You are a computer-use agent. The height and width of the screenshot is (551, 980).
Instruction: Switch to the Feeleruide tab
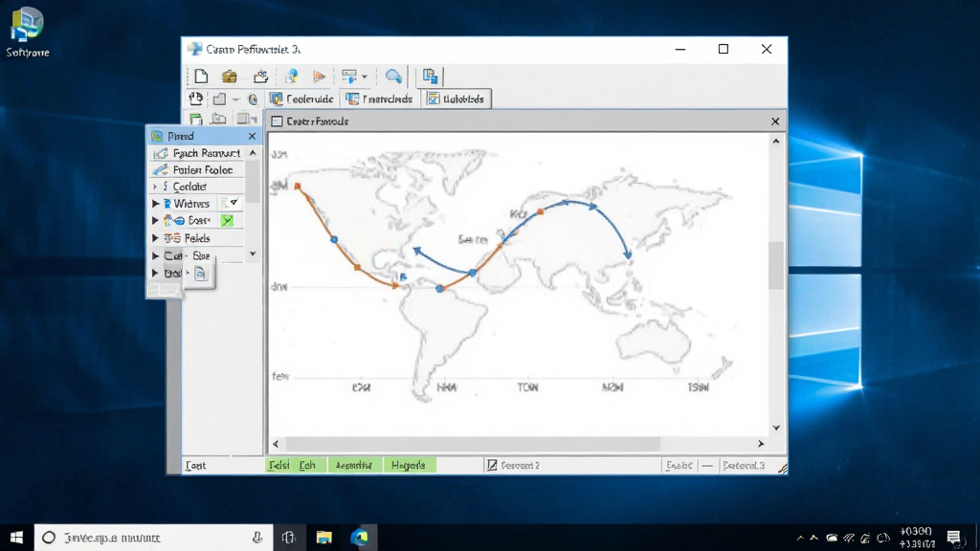pyautogui.click(x=301, y=99)
